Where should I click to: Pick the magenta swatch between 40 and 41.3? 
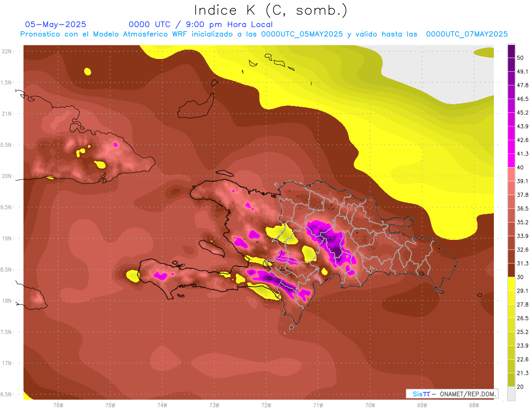click(511, 160)
